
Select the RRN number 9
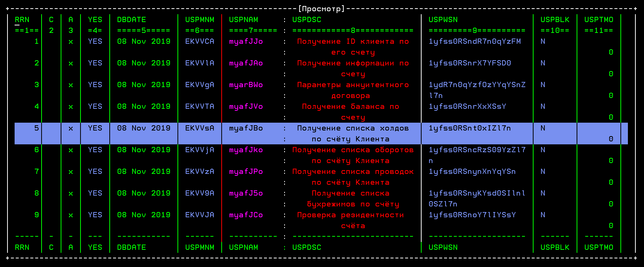click(37, 215)
